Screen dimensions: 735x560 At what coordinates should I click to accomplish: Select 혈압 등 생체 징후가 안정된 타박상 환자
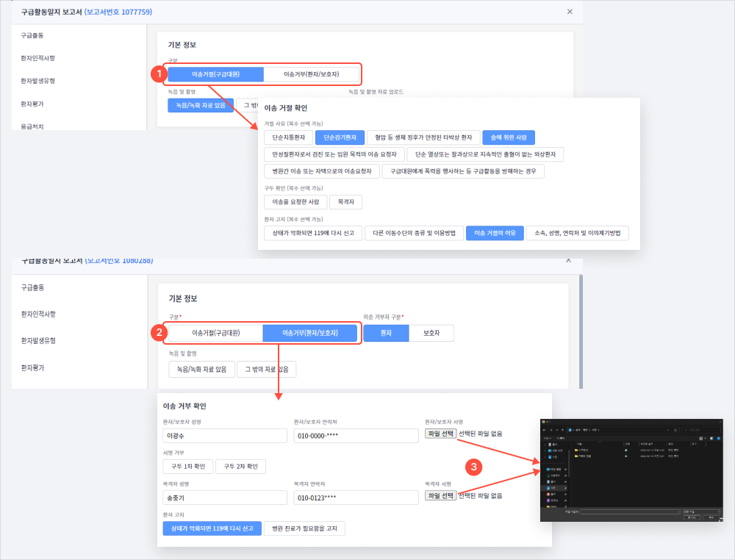(423, 137)
